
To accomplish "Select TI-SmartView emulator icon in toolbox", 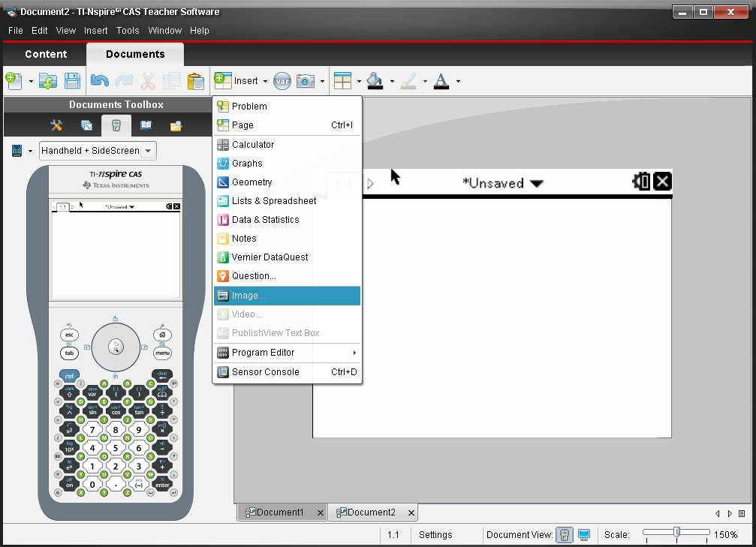I will pyautogui.click(x=116, y=126).
